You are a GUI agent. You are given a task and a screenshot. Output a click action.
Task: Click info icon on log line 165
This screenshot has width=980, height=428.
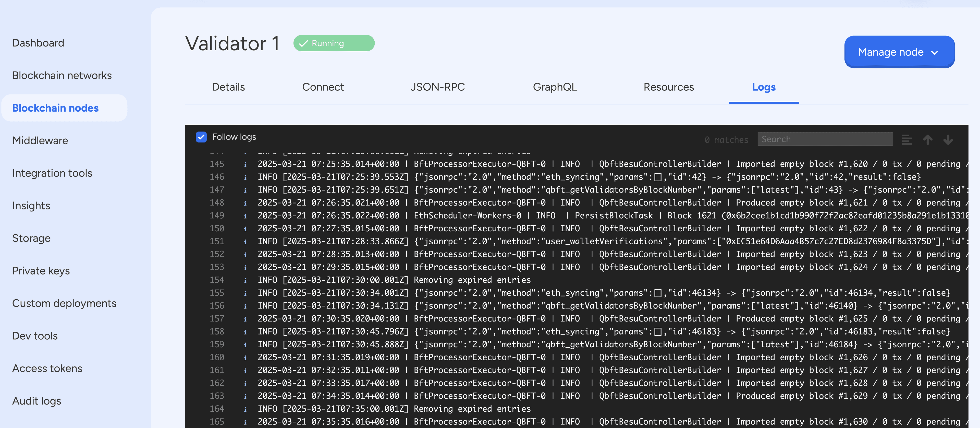[x=245, y=422]
